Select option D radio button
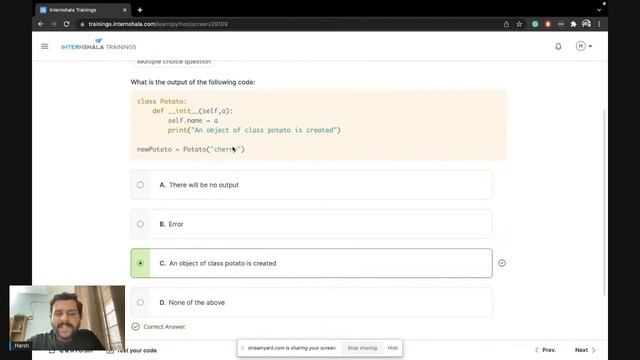640x360 pixels. click(140, 302)
